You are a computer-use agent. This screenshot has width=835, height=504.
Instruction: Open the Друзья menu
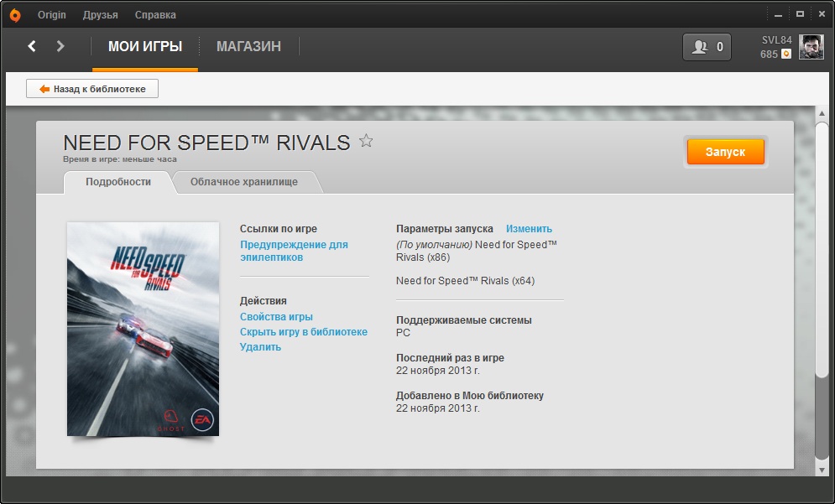click(100, 15)
